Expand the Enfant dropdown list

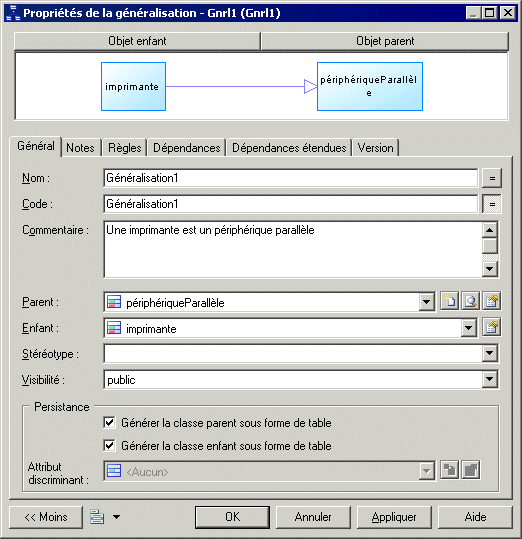point(468,328)
